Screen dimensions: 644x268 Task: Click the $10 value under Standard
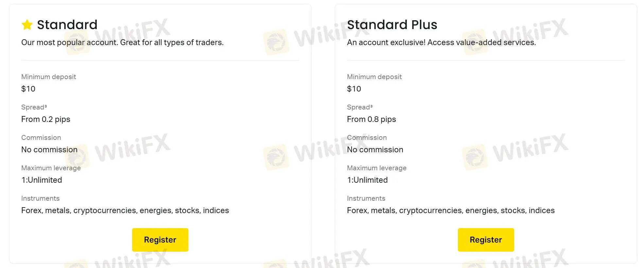pyautogui.click(x=28, y=89)
